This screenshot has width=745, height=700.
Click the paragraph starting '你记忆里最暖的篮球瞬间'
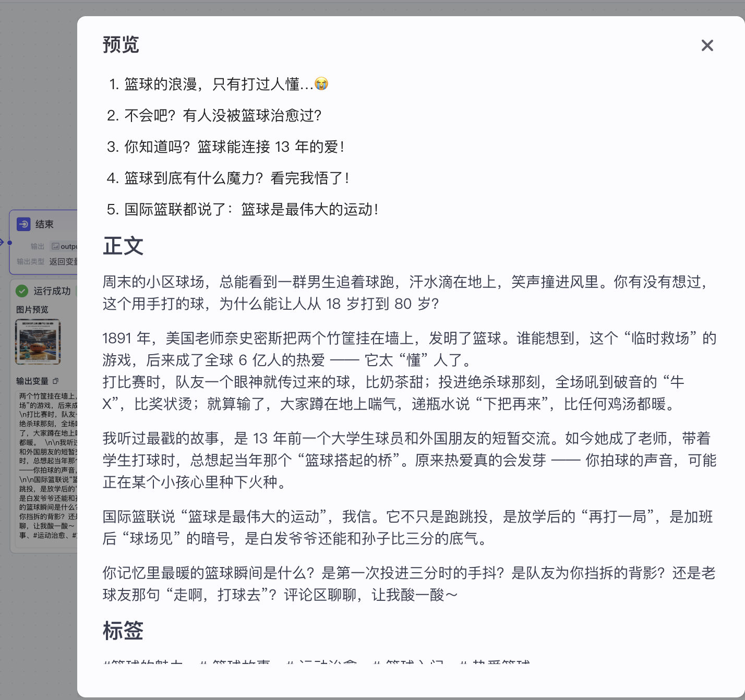coord(409,584)
